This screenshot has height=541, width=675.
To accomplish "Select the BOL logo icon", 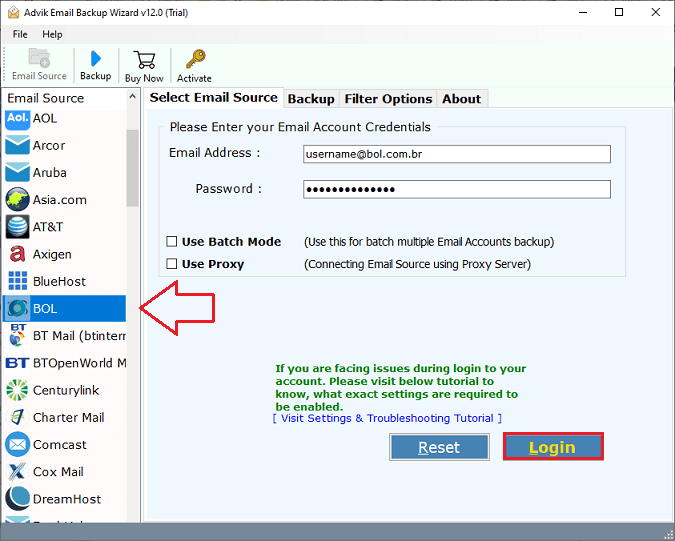I will coord(17,308).
